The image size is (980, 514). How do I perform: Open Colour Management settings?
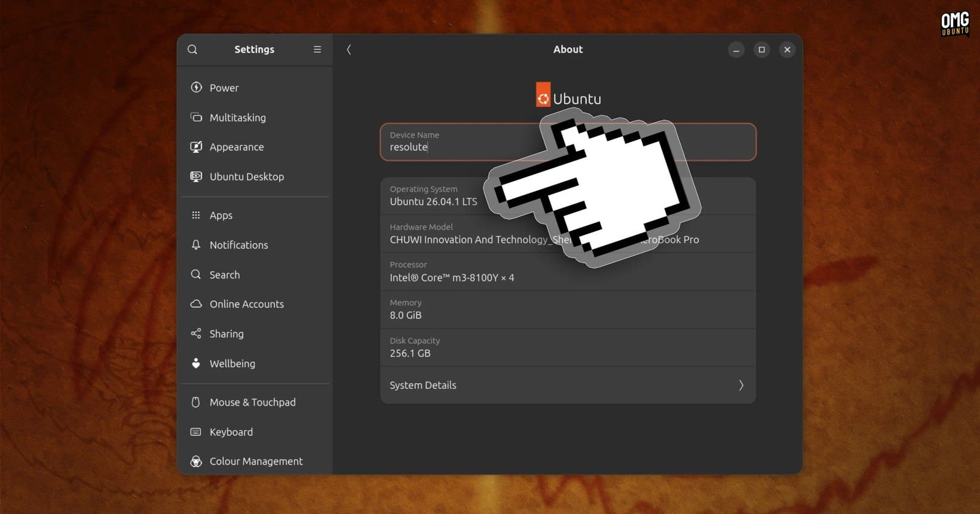coord(255,461)
